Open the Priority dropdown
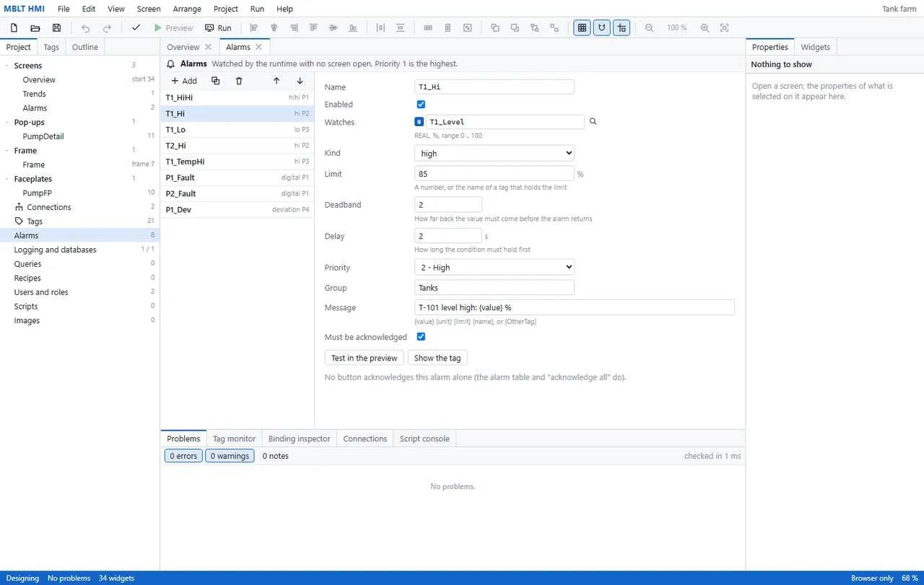 pyautogui.click(x=494, y=267)
